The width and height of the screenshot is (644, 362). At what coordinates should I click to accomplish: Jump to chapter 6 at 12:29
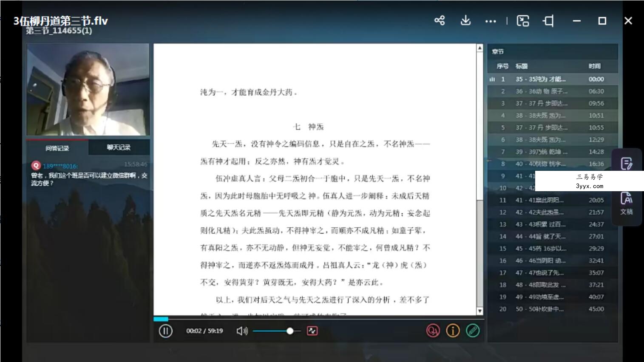(x=553, y=140)
